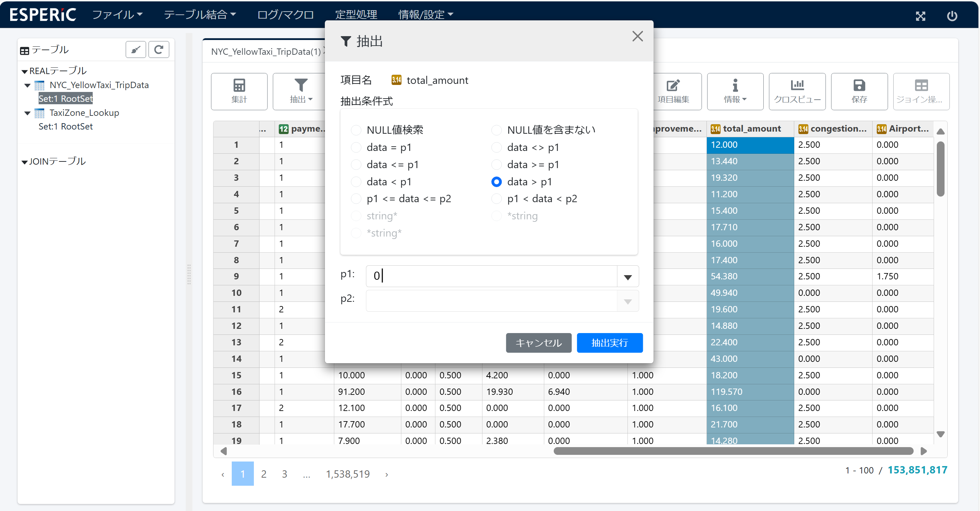Click the 保存 save icon
The width and height of the screenshot is (980, 511).
click(859, 86)
